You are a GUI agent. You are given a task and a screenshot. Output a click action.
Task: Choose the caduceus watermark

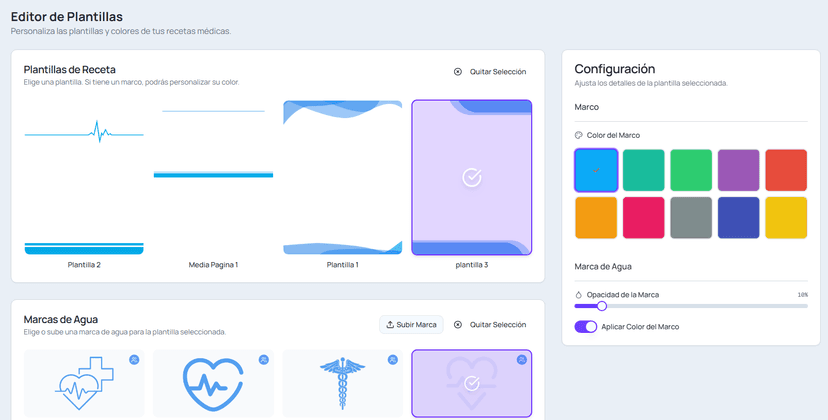click(x=342, y=384)
